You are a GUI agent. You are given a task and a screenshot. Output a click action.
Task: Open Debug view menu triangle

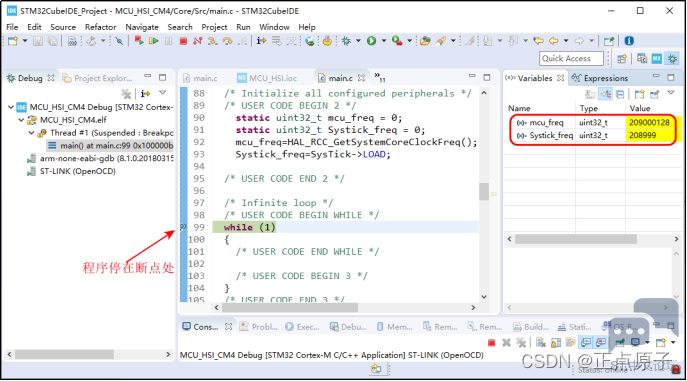point(163,93)
